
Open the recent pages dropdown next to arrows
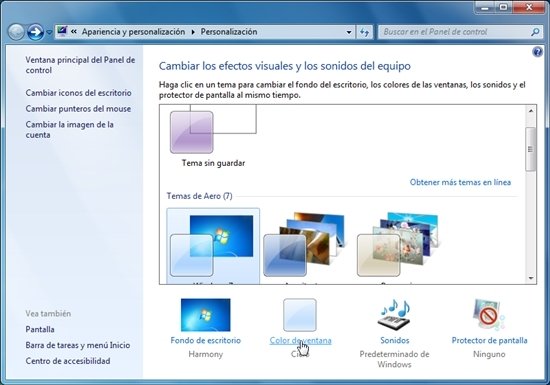pyautogui.click(x=49, y=32)
